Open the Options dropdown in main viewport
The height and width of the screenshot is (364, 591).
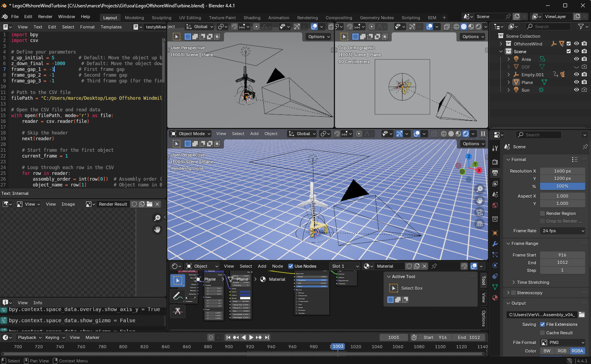click(x=473, y=144)
